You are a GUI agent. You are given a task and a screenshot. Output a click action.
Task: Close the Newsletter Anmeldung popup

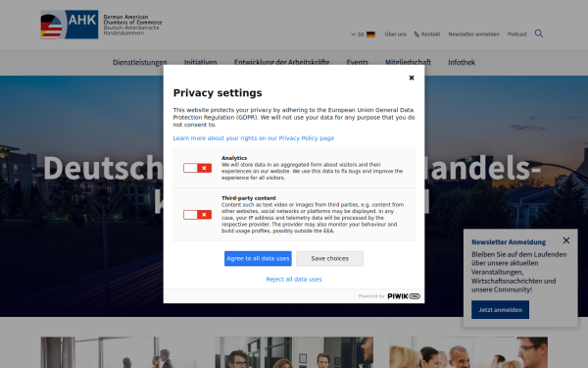(566, 240)
